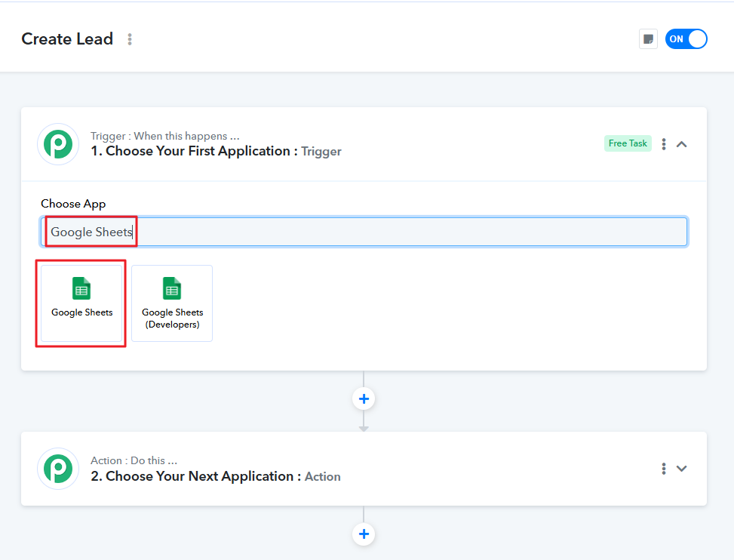Viewport: 734px width, 560px height.
Task: Expand the Choose Your Next Application step
Action: tap(682, 469)
